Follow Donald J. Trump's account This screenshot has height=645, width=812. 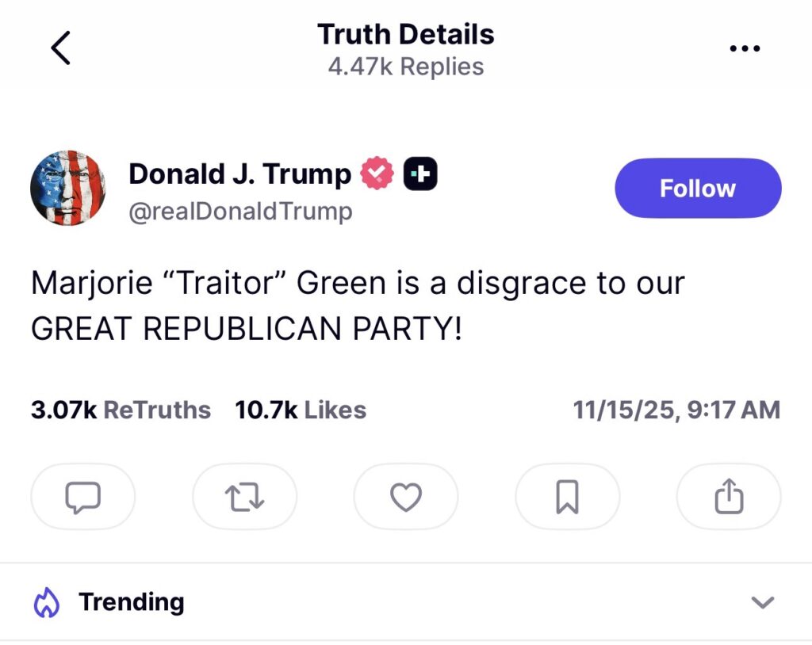[x=698, y=189]
